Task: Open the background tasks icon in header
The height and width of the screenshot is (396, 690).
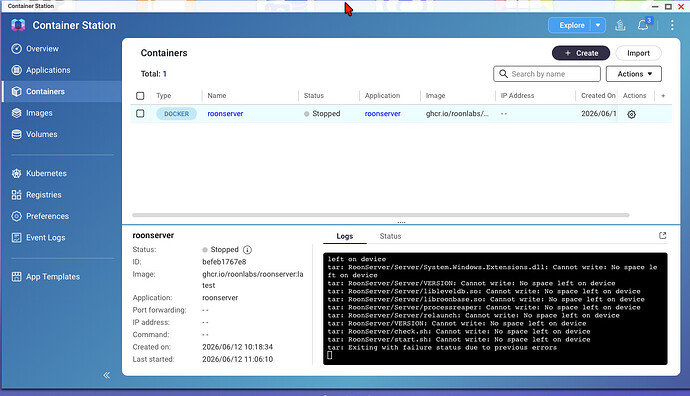Action: point(620,25)
